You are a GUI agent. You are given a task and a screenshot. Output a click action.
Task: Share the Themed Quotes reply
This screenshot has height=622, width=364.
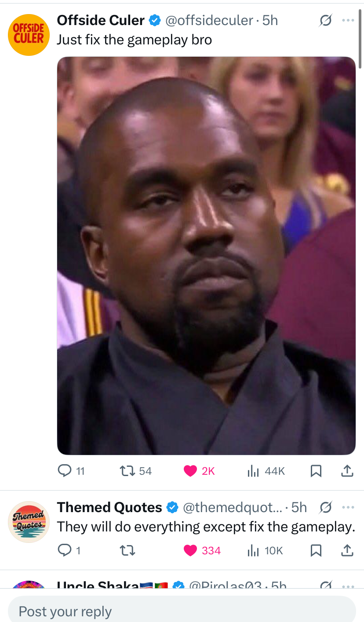pos(347,550)
